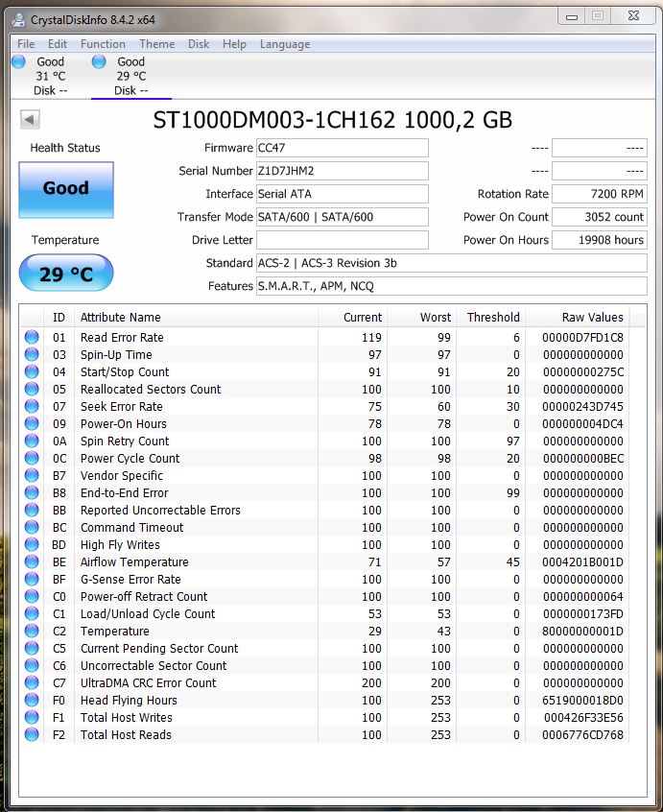Viewport: 663px width, 812px height.
Task: Click status orb of Read Error Rate row
Action: point(32,337)
